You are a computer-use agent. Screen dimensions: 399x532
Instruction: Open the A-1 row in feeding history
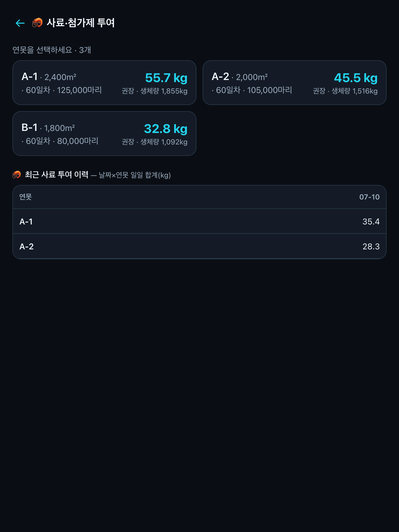[199, 221]
